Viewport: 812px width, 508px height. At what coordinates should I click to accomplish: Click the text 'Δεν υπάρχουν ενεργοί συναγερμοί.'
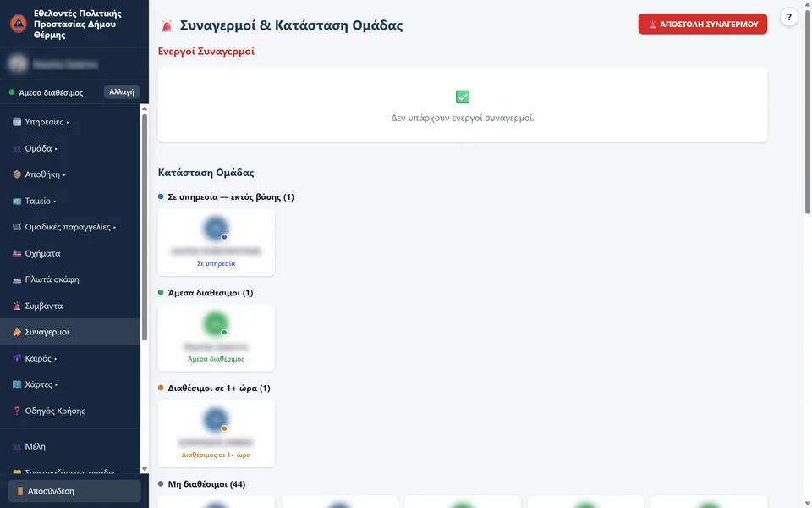(x=463, y=118)
